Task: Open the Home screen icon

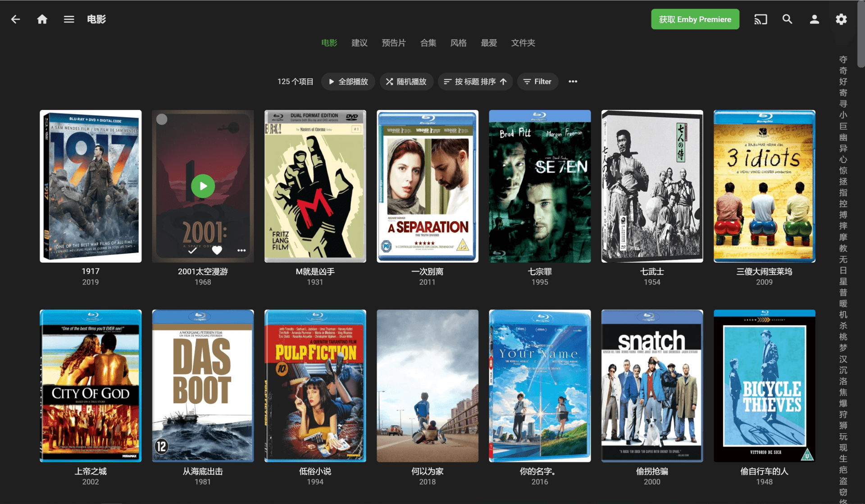Action: pos(42,19)
